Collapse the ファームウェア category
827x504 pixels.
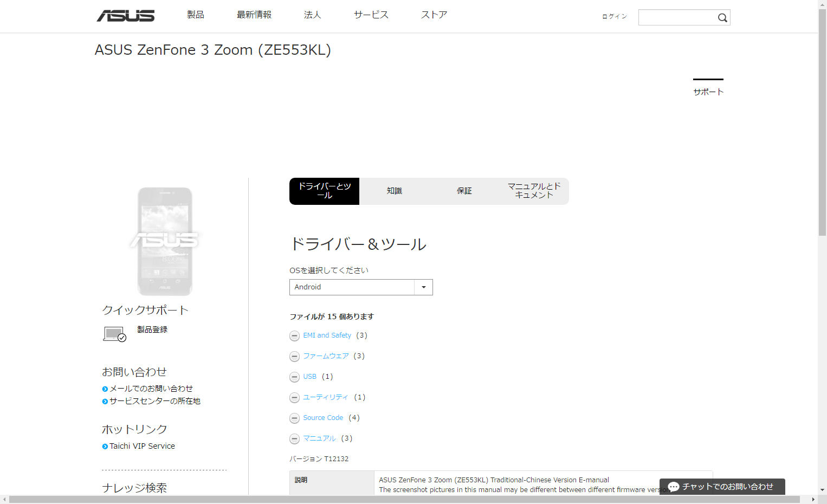coord(294,357)
